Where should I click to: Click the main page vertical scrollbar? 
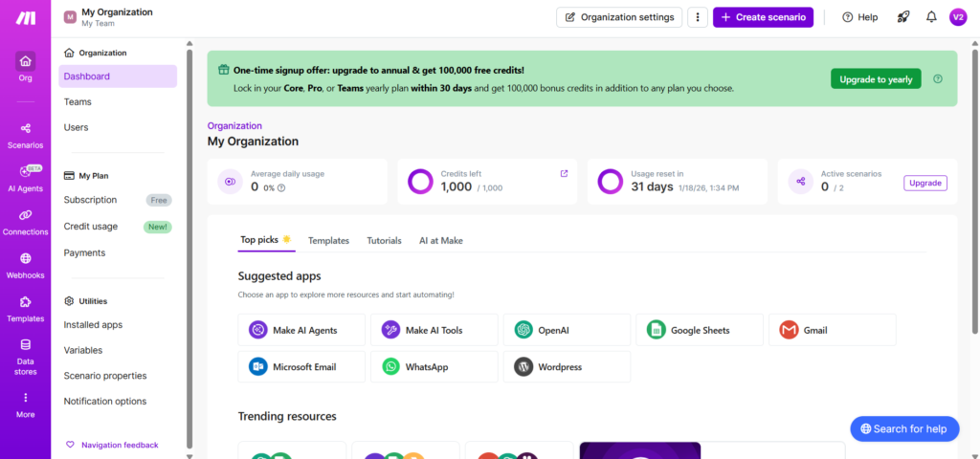coord(975,191)
